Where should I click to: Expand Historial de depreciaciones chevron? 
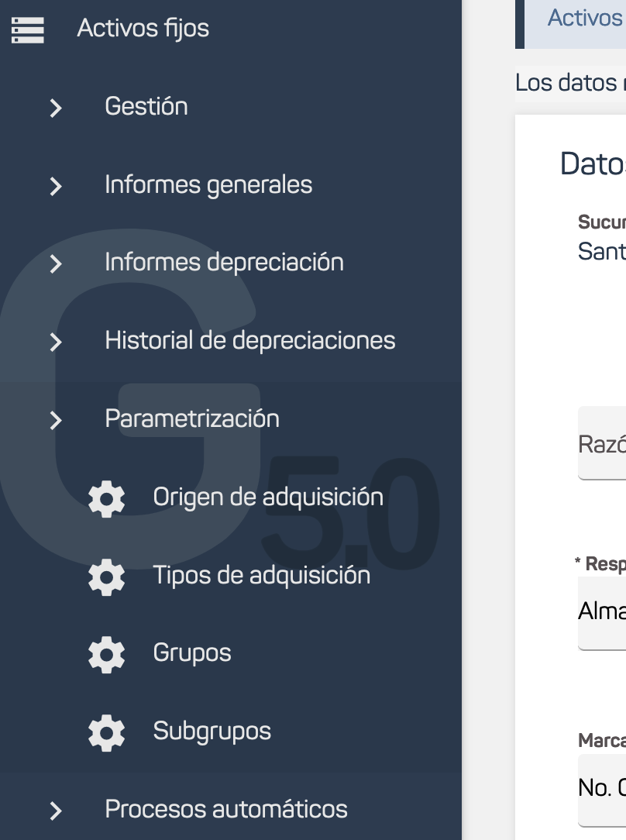pyautogui.click(x=56, y=342)
